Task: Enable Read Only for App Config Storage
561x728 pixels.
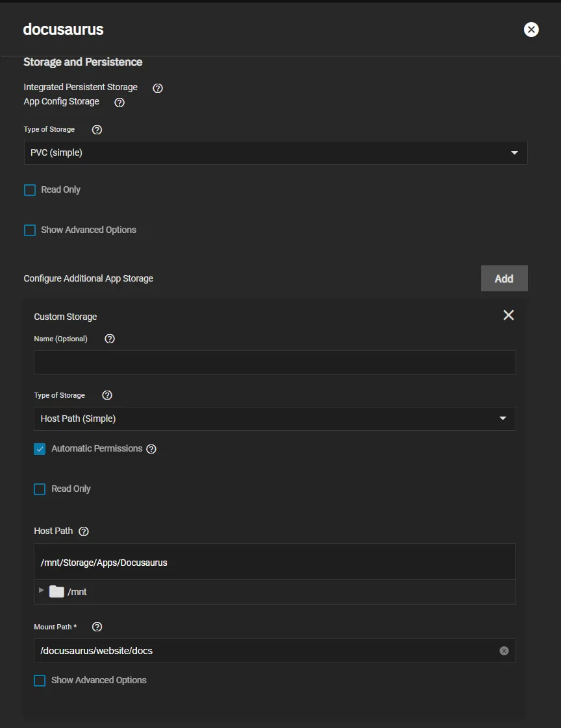Action: click(30, 190)
